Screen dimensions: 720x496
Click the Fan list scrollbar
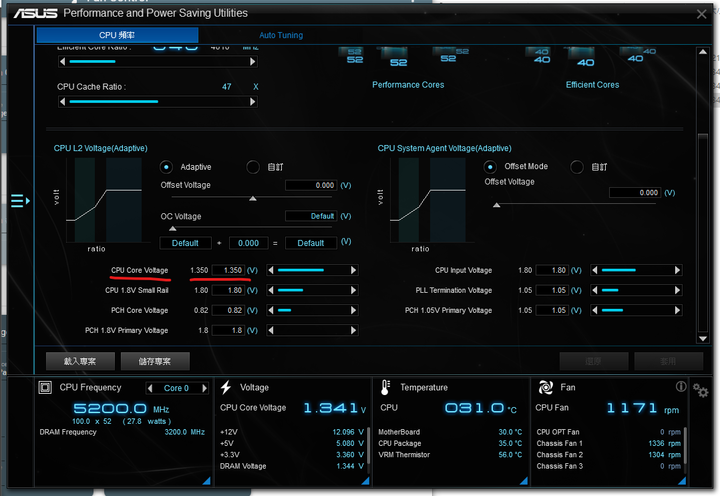click(x=685, y=443)
